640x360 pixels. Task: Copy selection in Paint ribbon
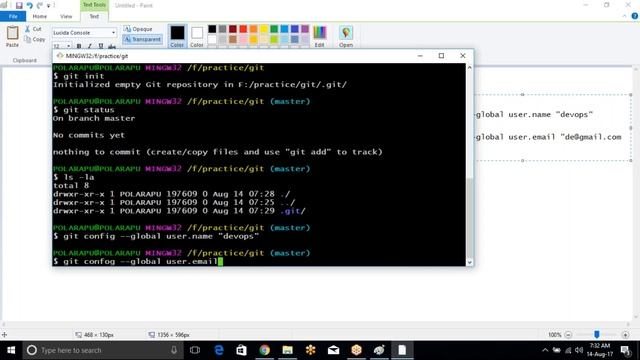[x=35, y=39]
